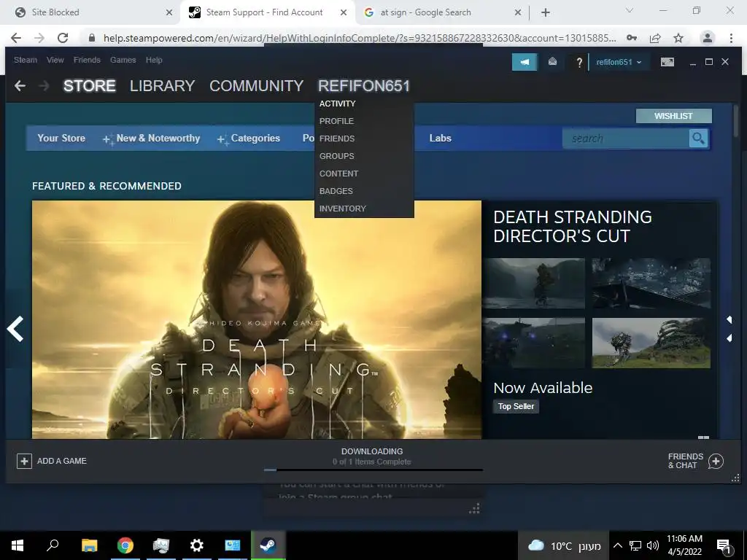Open the refifon651 account dropdown

click(619, 62)
